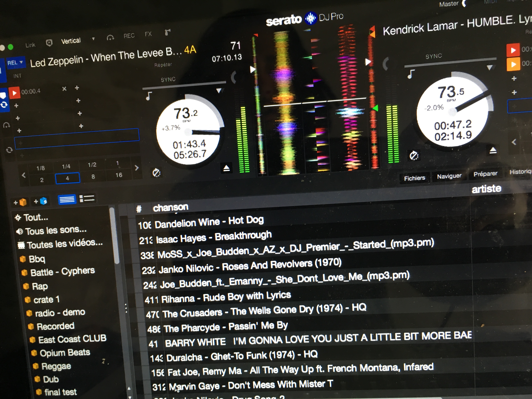This screenshot has width=532, height=399.
Task: Open the FX panel
Action: [148, 34]
